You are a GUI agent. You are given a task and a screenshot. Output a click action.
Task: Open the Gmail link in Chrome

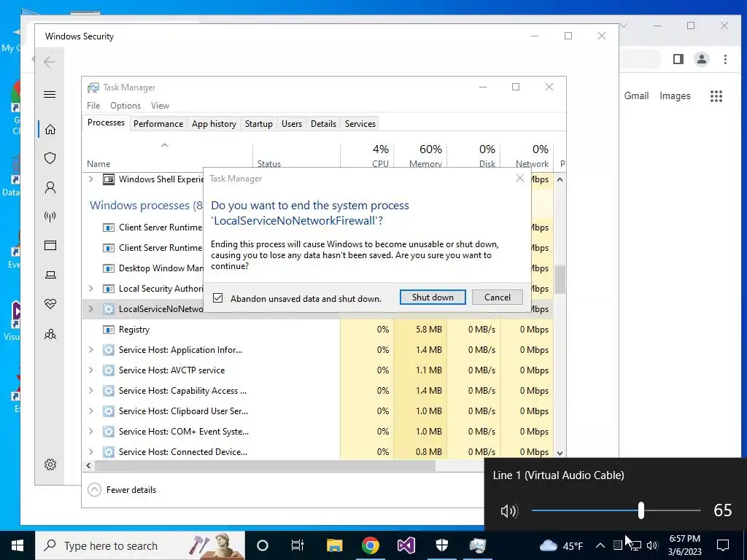tap(636, 96)
